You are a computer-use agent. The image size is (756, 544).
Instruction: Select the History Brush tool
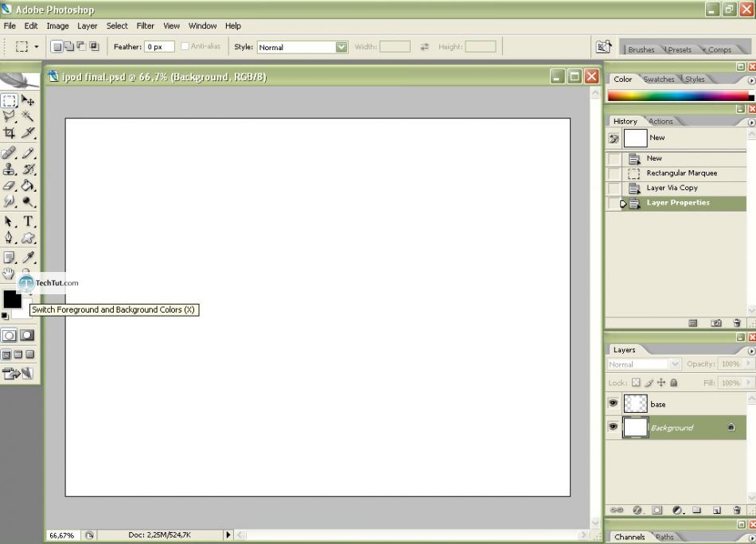pyautogui.click(x=28, y=169)
